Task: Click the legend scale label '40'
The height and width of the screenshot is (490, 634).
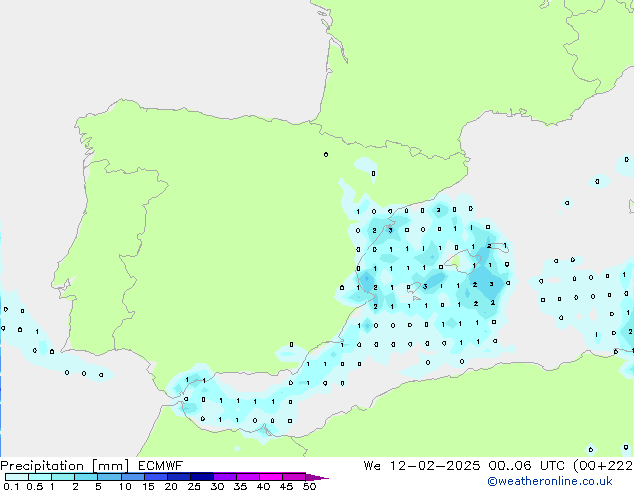Action: pyautogui.click(x=263, y=486)
